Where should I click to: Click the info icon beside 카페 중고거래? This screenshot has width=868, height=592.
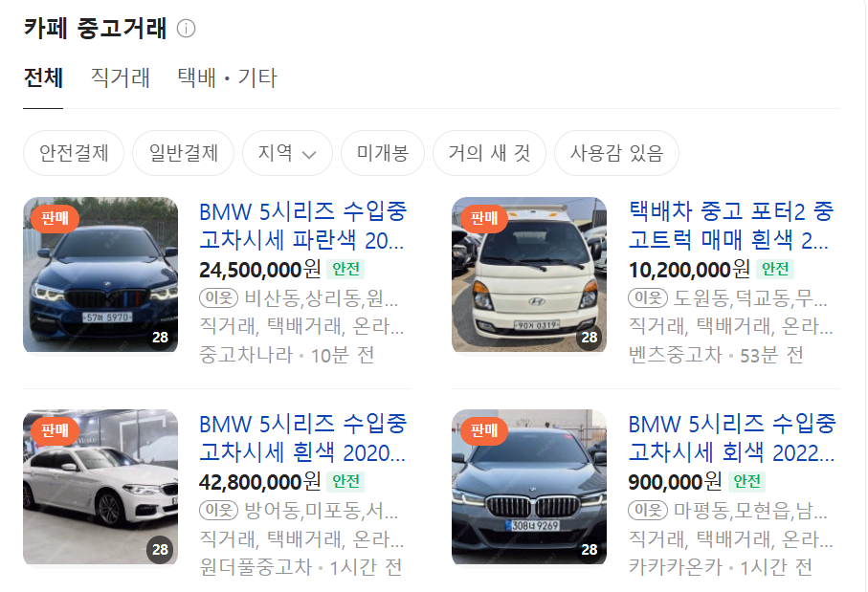pos(186,29)
